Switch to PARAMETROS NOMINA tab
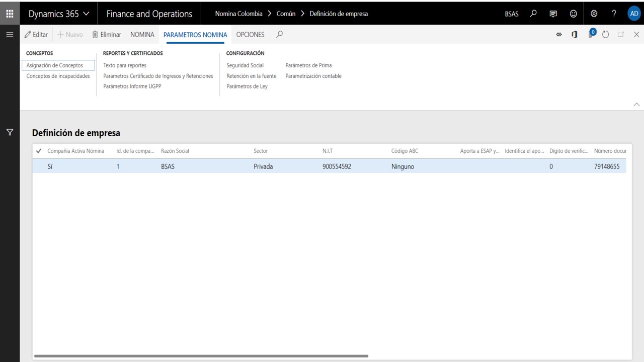Viewport: 644px width, 362px height. (x=195, y=35)
